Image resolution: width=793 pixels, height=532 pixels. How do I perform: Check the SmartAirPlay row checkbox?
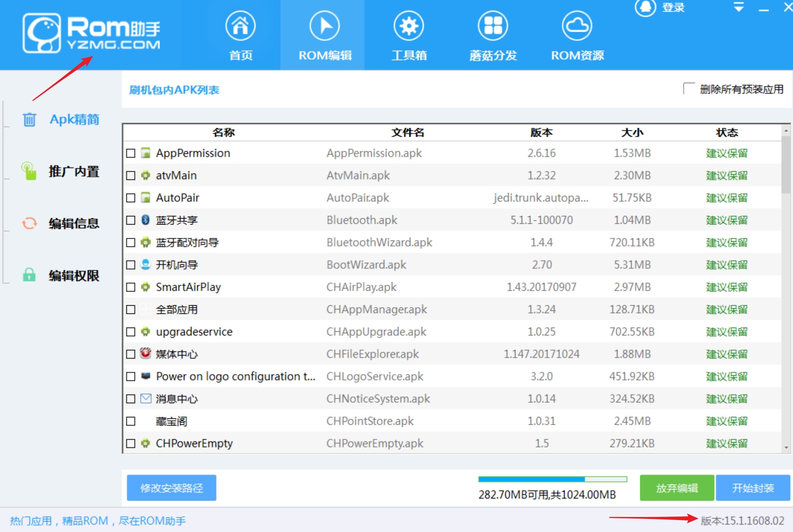131,287
